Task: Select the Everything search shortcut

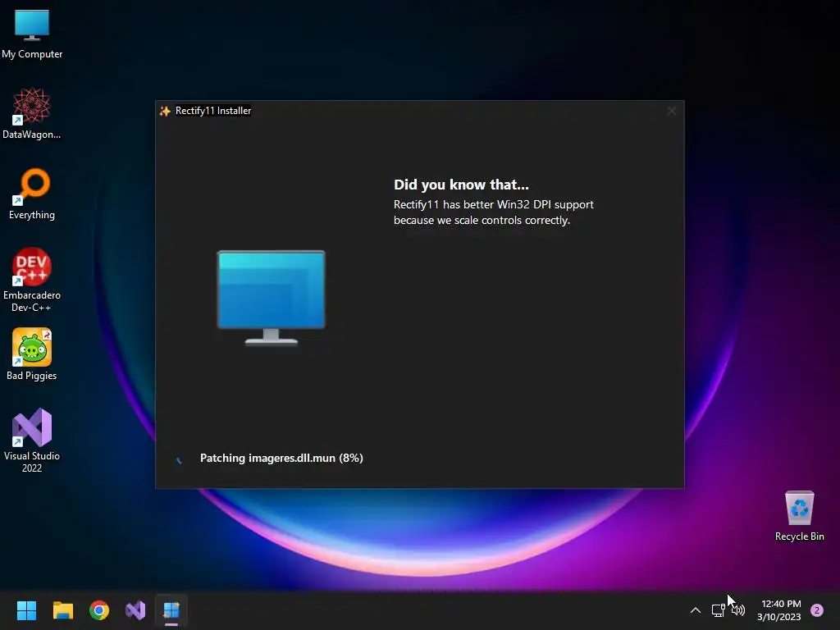Action: point(32,194)
